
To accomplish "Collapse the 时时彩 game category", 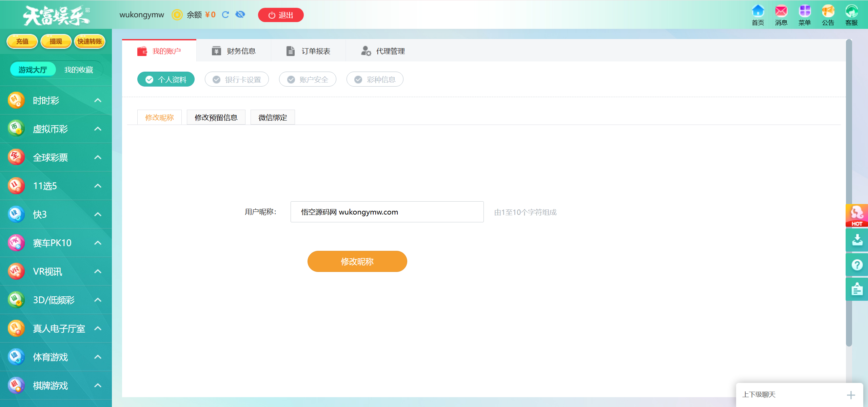I will (98, 100).
